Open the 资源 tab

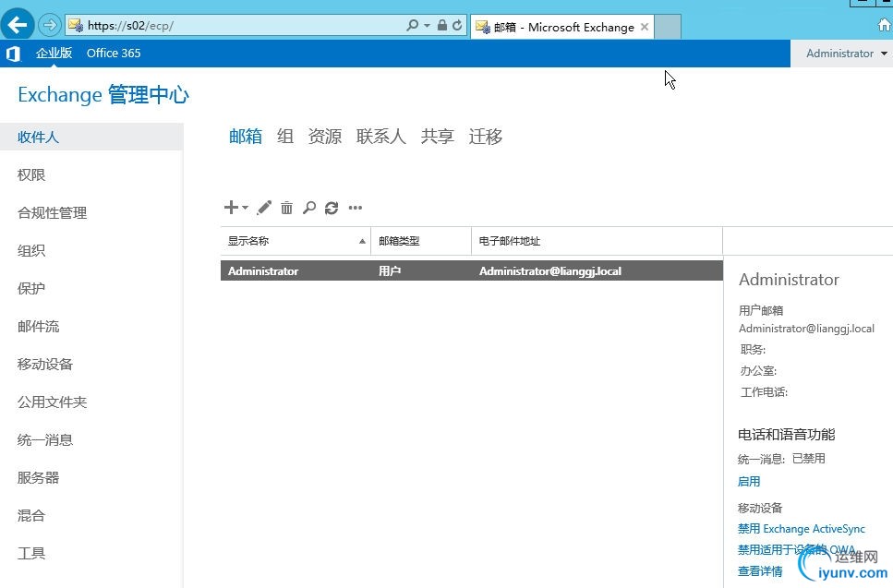[325, 136]
